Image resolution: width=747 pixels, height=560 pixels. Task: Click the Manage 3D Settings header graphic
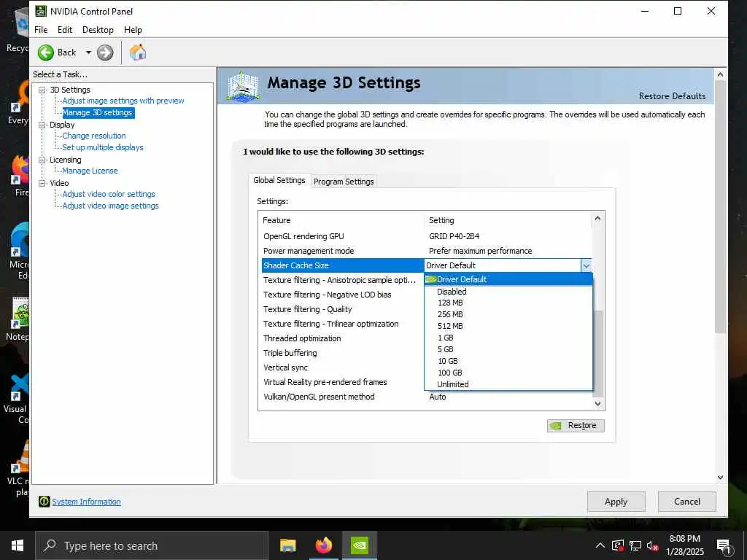tap(243, 86)
